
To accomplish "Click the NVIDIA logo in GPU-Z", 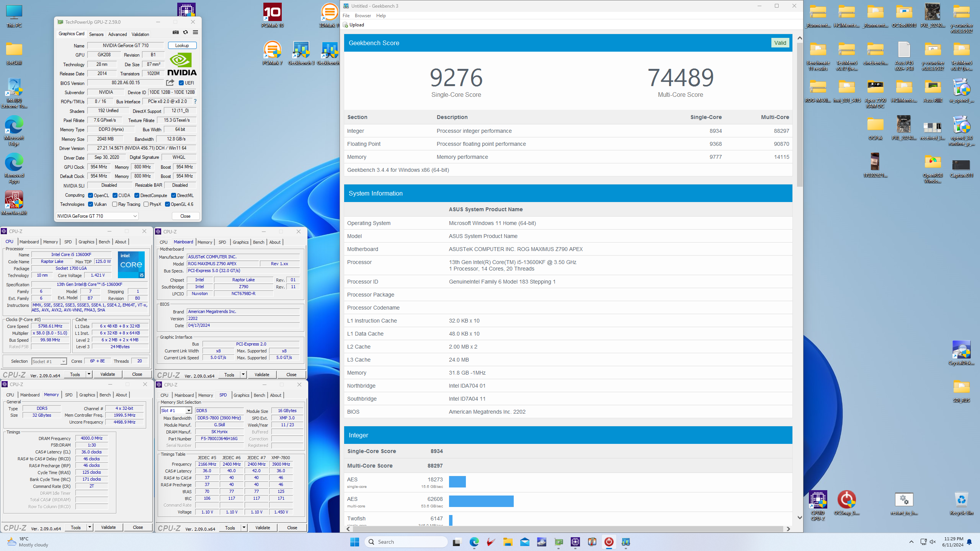I will tap(182, 65).
